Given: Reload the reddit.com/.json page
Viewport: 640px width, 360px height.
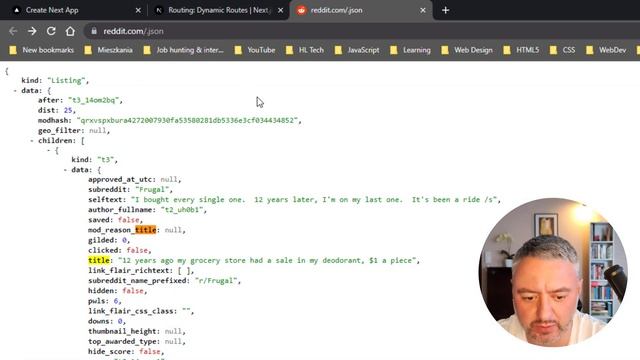Looking at the screenshot, I should tap(51, 31).
